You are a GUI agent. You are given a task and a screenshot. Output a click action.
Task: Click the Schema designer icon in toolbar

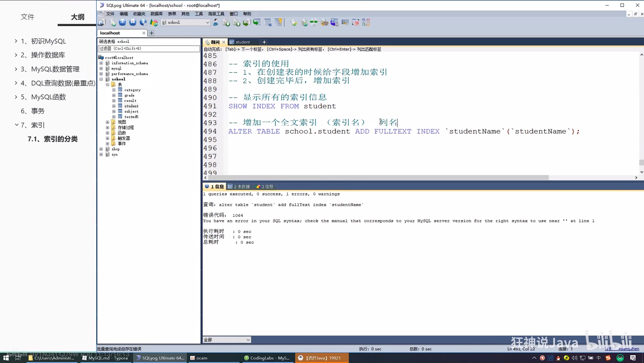click(x=366, y=22)
